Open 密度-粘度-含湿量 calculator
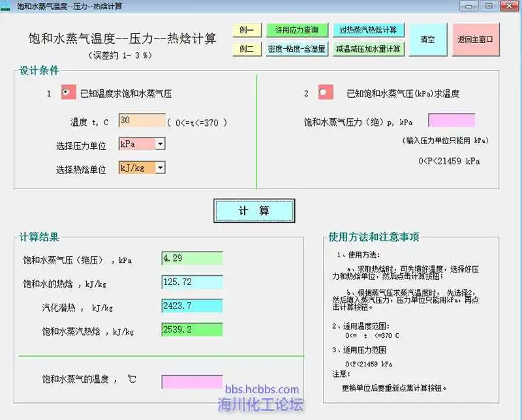This screenshot has height=420, width=522. point(297,49)
